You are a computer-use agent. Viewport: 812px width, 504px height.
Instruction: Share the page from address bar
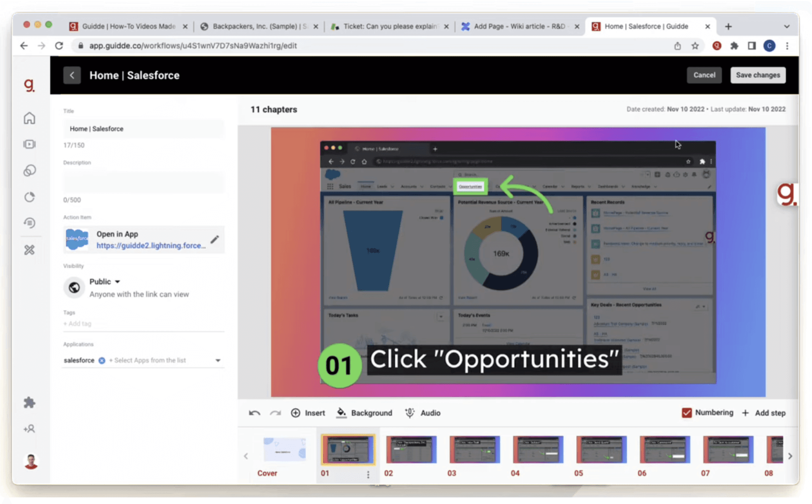pyautogui.click(x=677, y=46)
